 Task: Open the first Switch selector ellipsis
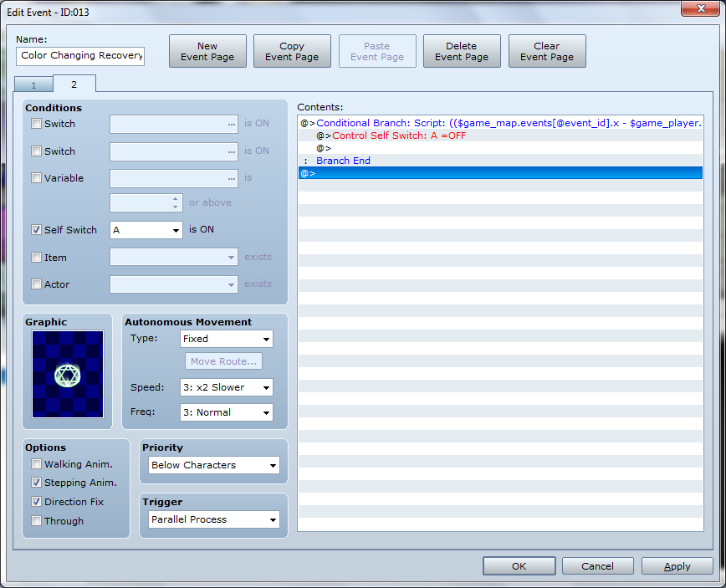[x=232, y=124]
